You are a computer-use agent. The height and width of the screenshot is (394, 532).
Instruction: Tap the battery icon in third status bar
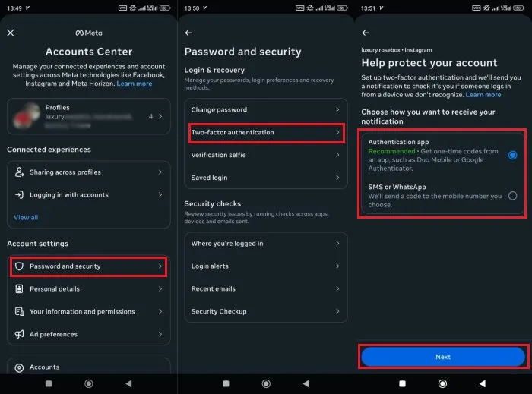tap(519, 8)
